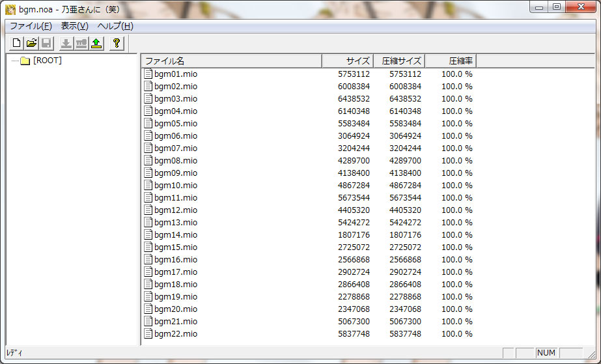This screenshot has height=364, width=601.
Task: Click the yellow question mark help icon
Action: point(117,44)
